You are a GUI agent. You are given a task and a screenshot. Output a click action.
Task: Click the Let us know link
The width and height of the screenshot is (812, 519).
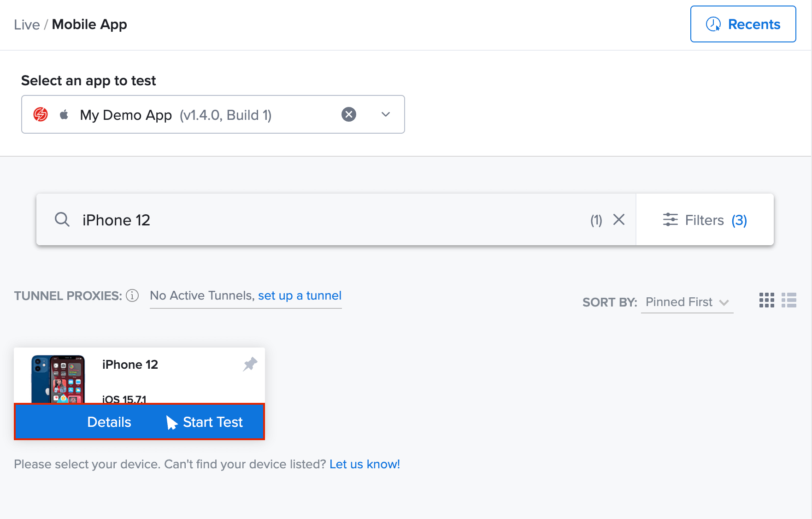click(x=364, y=464)
